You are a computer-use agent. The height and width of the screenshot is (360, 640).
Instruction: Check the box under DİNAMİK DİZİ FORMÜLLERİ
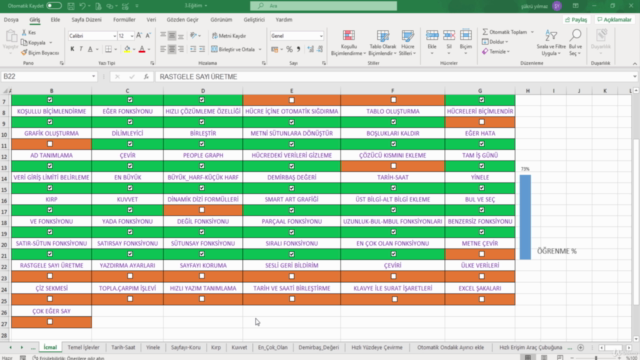(x=202, y=210)
